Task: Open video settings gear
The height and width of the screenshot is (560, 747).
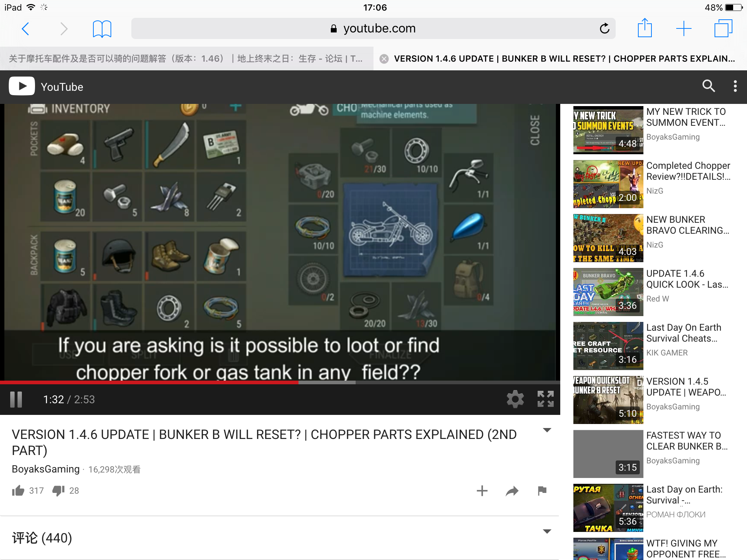Action: [x=515, y=399]
